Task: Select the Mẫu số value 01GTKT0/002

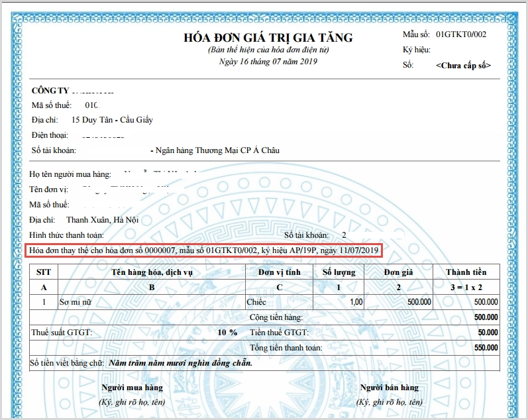Action: [x=460, y=34]
